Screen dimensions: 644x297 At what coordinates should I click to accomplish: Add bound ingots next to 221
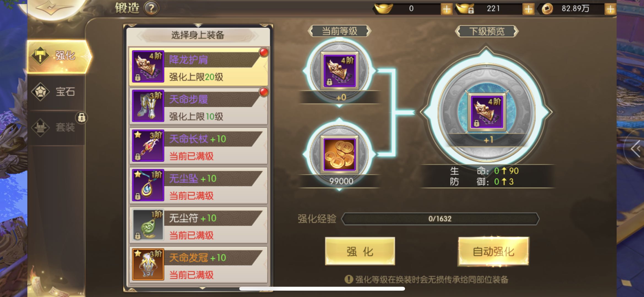click(x=528, y=9)
